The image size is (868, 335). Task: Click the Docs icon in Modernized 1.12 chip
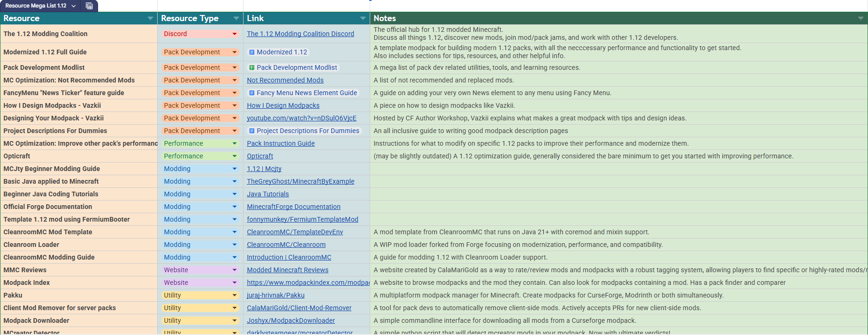click(x=252, y=52)
